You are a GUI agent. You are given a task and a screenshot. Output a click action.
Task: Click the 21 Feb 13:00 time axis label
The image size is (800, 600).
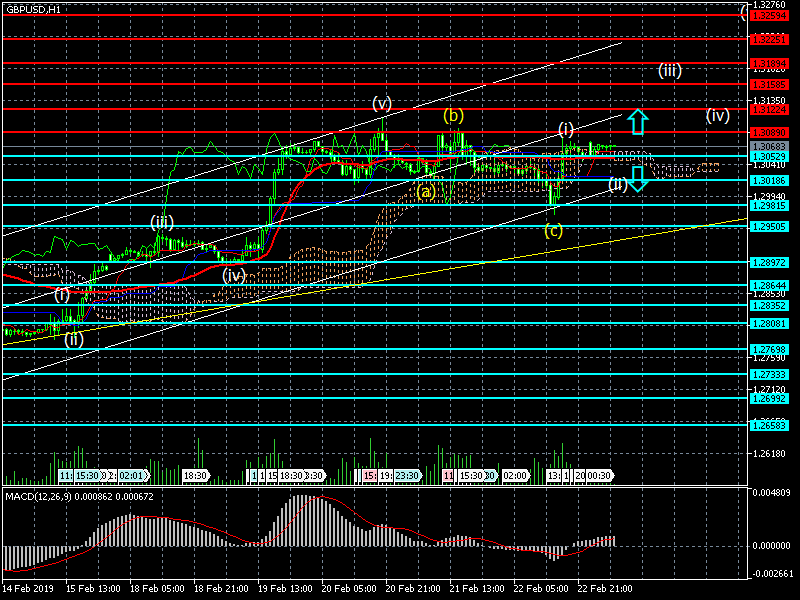(x=477, y=588)
